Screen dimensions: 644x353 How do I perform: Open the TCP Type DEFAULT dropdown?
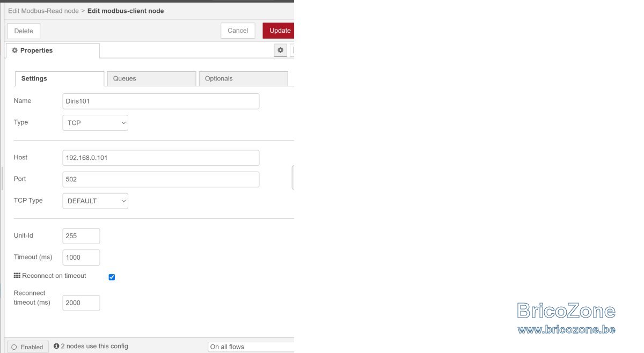pos(96,201)
